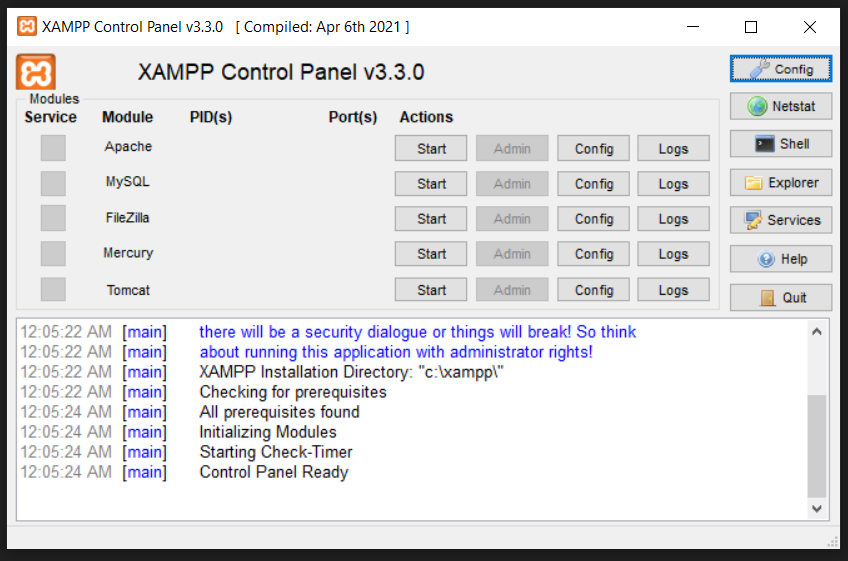Close the XAMPP Control Panel window

[810, 27]
